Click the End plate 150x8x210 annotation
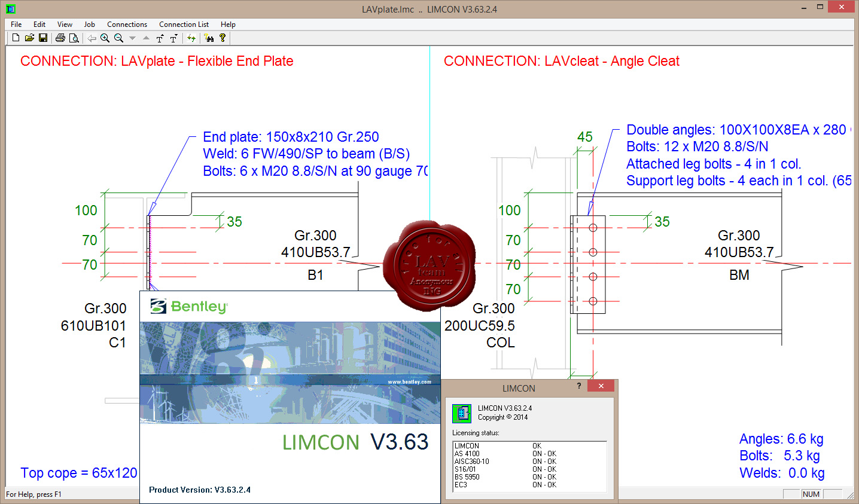The image size is (859, 504). (291, 137)
